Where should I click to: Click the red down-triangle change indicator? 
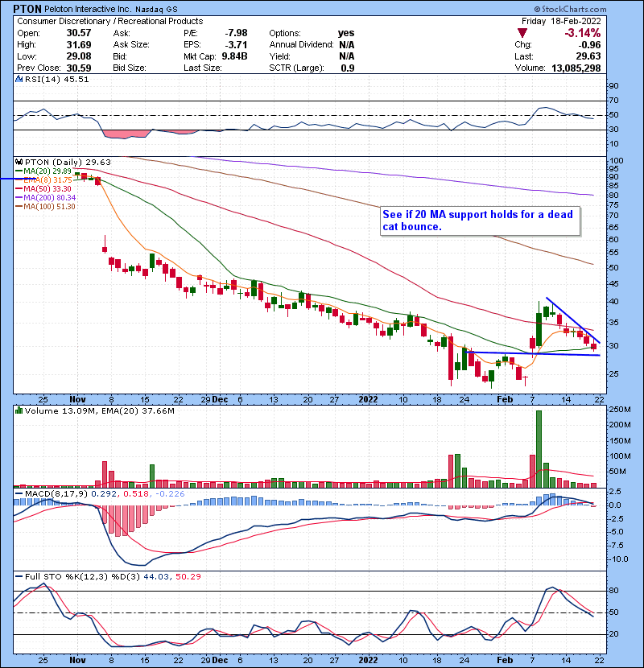pyautogui.click(x=522, y=33)
